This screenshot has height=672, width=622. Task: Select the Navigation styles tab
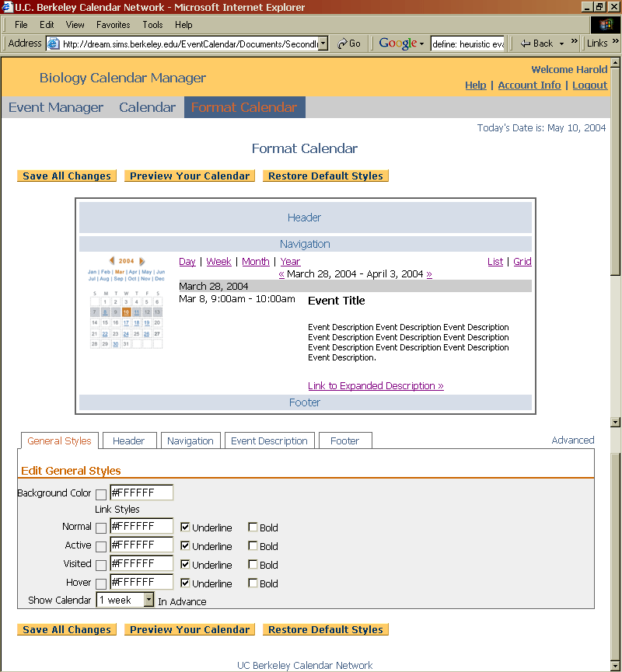pyautogui.click(x=190, y=440)
